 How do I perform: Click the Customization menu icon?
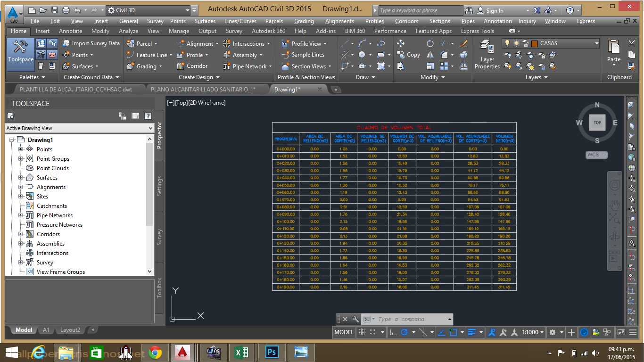tap(633, 332)
